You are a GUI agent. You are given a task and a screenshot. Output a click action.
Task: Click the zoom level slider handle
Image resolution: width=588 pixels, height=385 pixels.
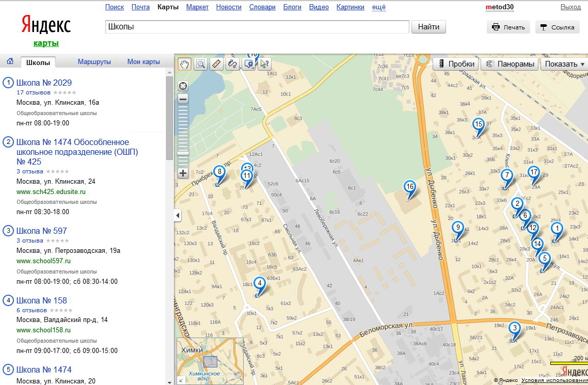point(183,153)
